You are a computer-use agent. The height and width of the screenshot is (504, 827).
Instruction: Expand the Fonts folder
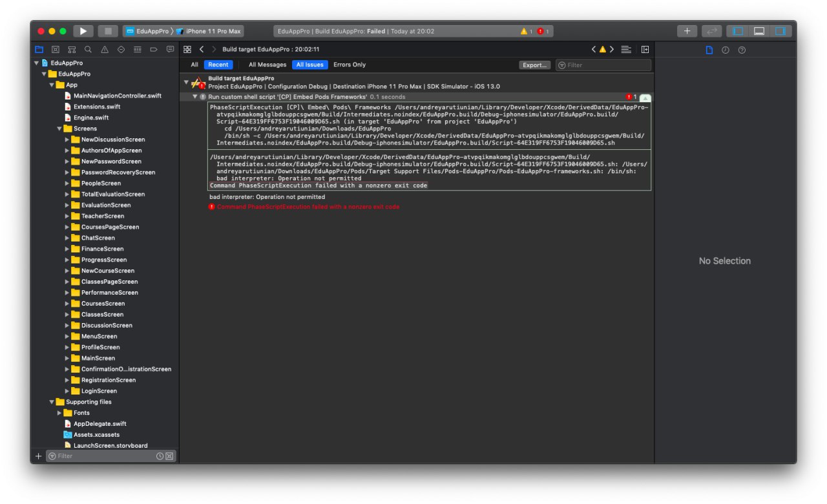click(x=59, y=413)
